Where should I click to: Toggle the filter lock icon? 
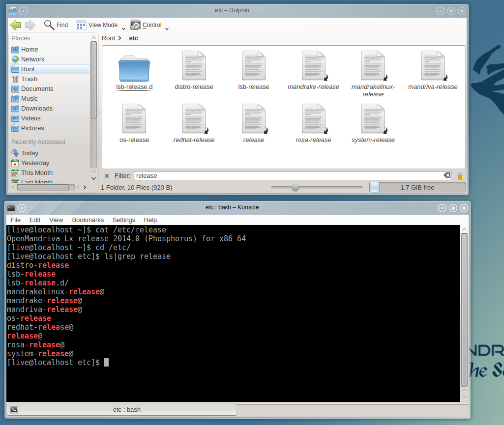[461, 176]
